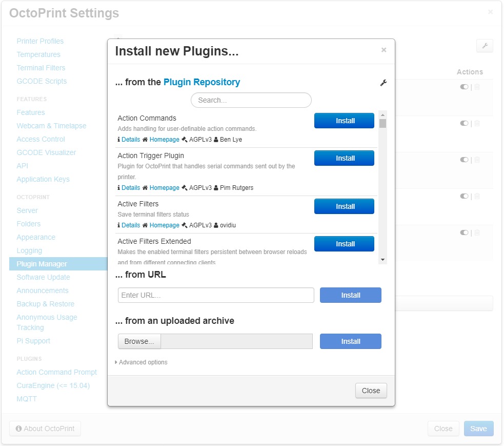Image resolution: width=504 pixels, height=446 pixels.
Task: Open Logging settings
Action: pyautogui.click(x=29, y=250)
